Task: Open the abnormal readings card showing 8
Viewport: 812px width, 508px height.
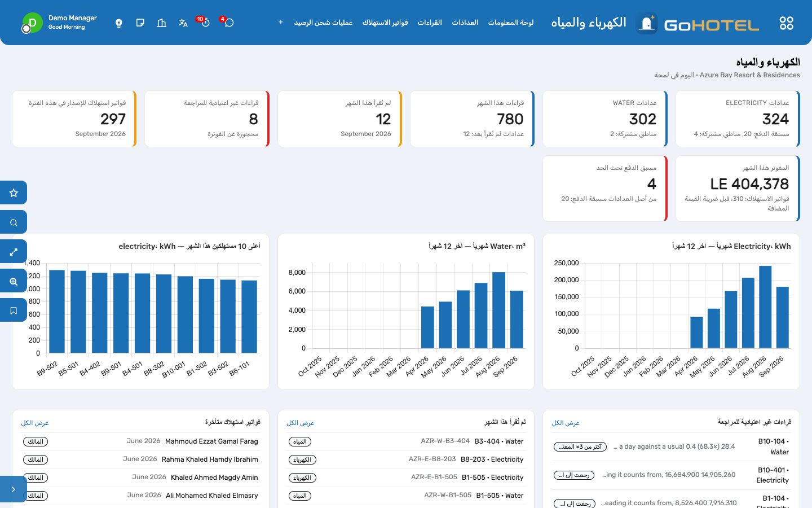Action: point(207,119)
